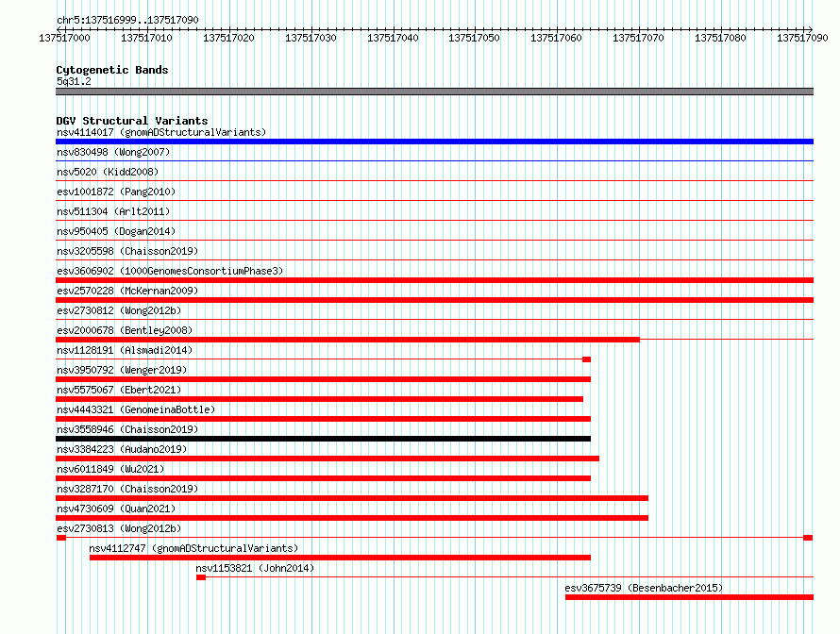Open esv3675739 (Besenbacher2015) label
Screen dimensions: 840x634
pyautogui.click(x=644, y=588)
